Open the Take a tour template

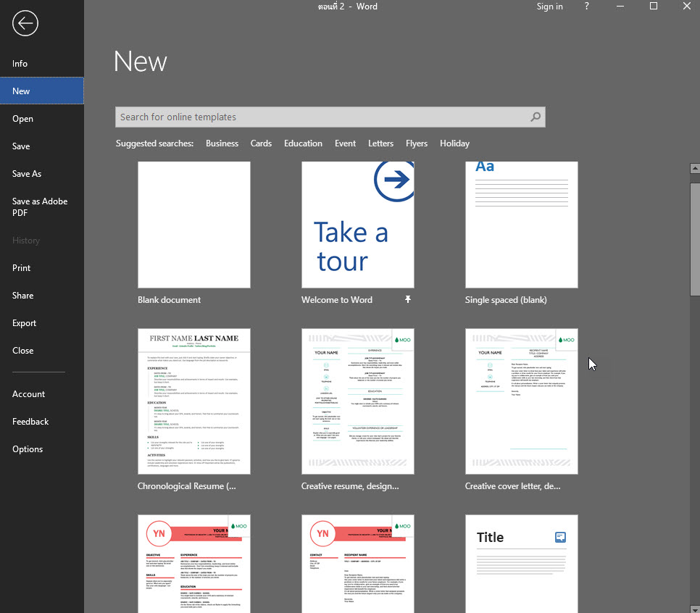357,225
